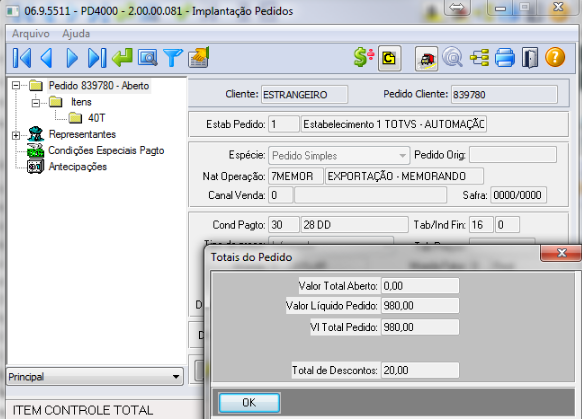Click the green return arrow icon

pyautogui.click(x=122, y=58)
